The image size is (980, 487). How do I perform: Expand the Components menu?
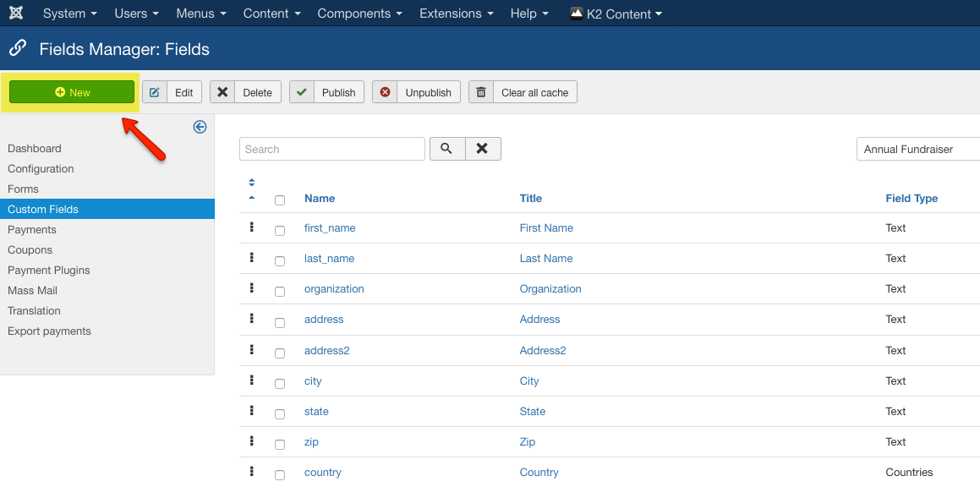[359, 14]
